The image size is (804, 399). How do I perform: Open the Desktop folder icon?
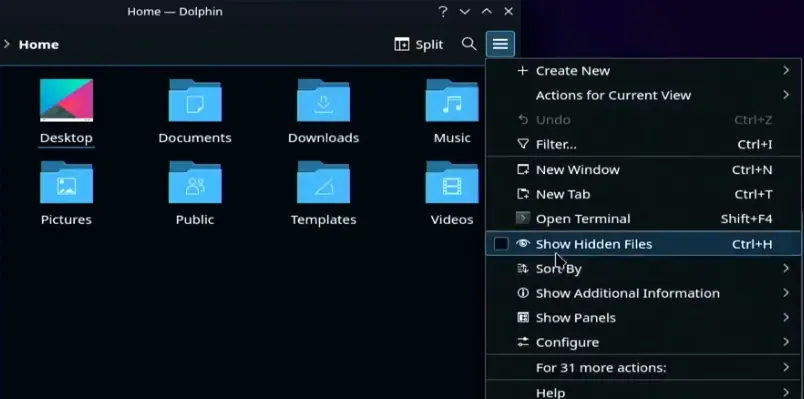pos(67,100)
